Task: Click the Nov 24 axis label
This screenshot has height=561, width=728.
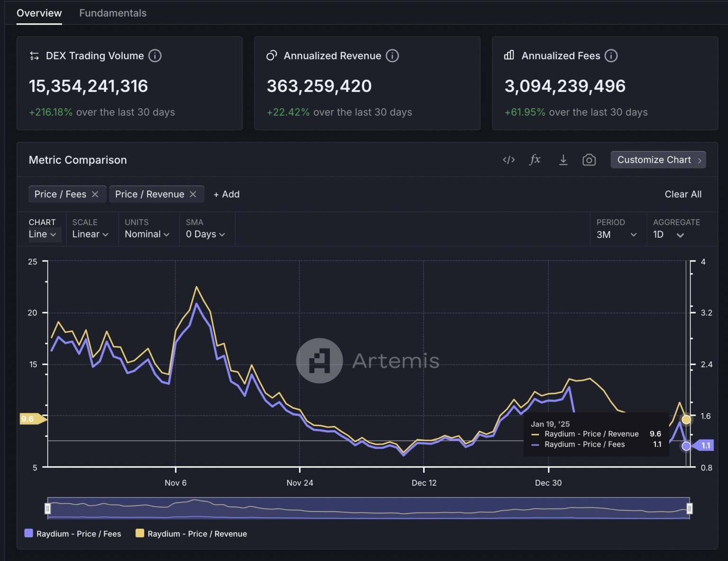Action: (x=300, y=483)
